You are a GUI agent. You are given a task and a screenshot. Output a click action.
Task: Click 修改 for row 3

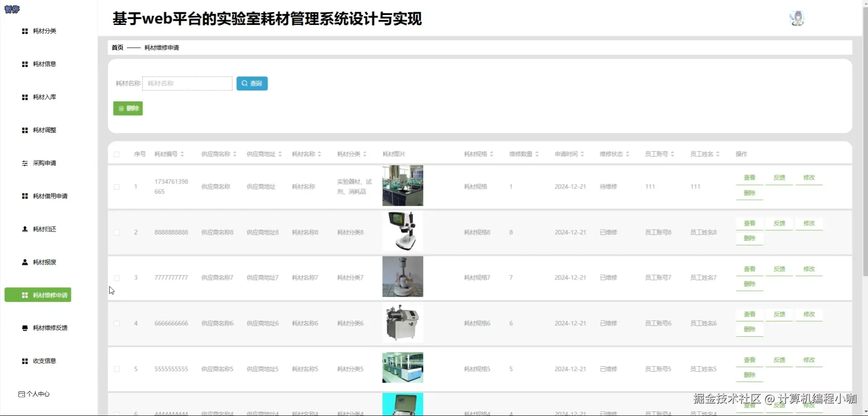click(809, 269)
